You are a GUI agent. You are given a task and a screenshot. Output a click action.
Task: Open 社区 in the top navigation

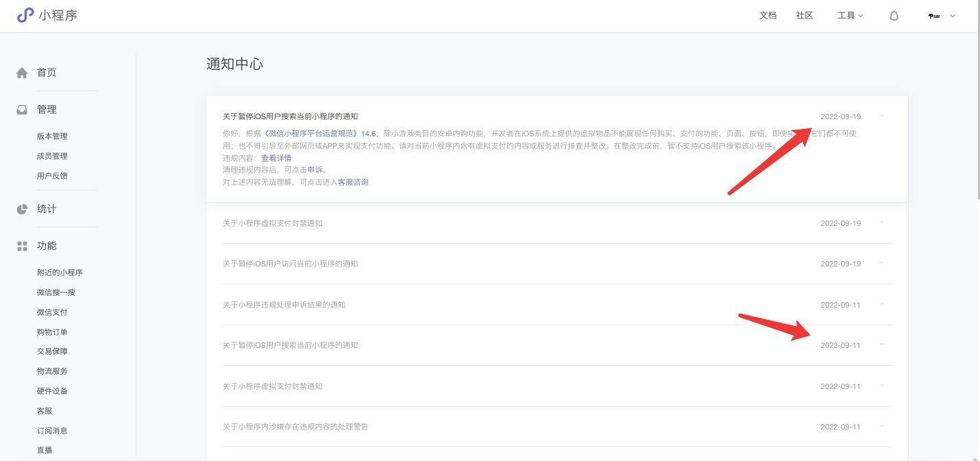click(x=805, y=16)
